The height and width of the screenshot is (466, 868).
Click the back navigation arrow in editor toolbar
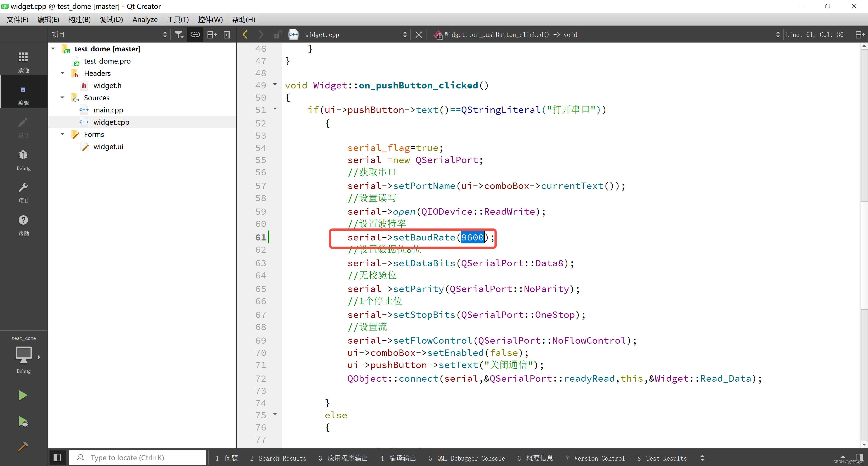pos(245,34)
